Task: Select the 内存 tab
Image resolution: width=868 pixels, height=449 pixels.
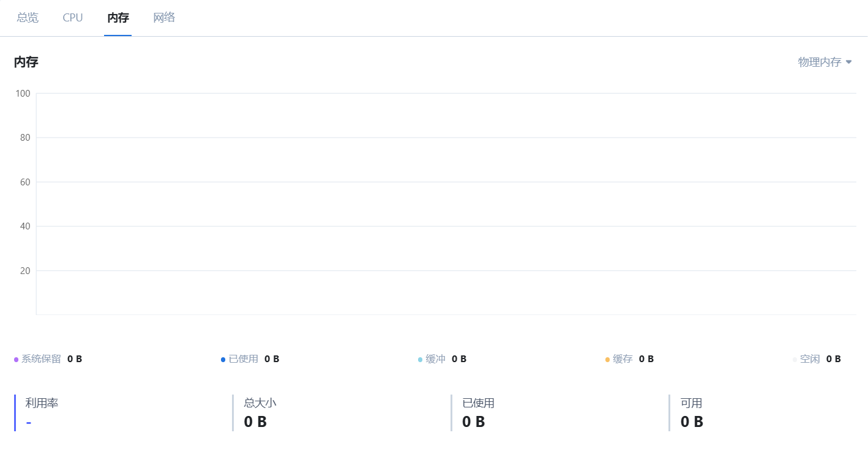Action: coord(118,18)
